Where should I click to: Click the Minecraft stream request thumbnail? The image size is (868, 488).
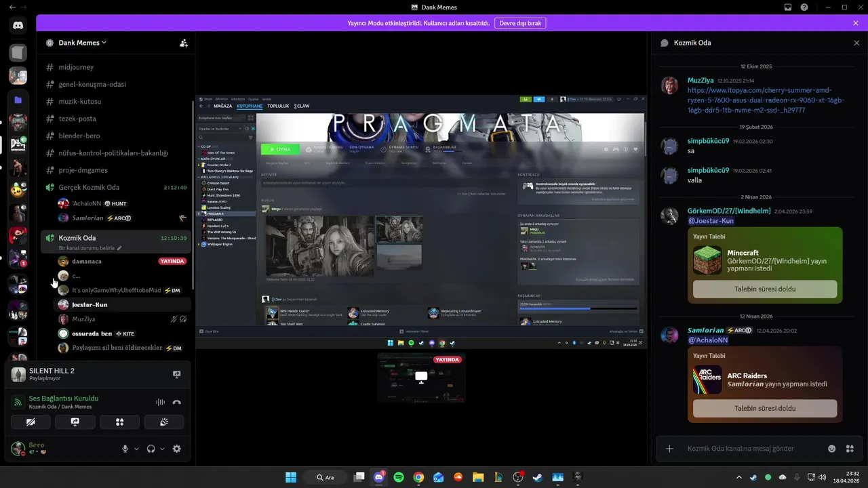coord(707,260)
